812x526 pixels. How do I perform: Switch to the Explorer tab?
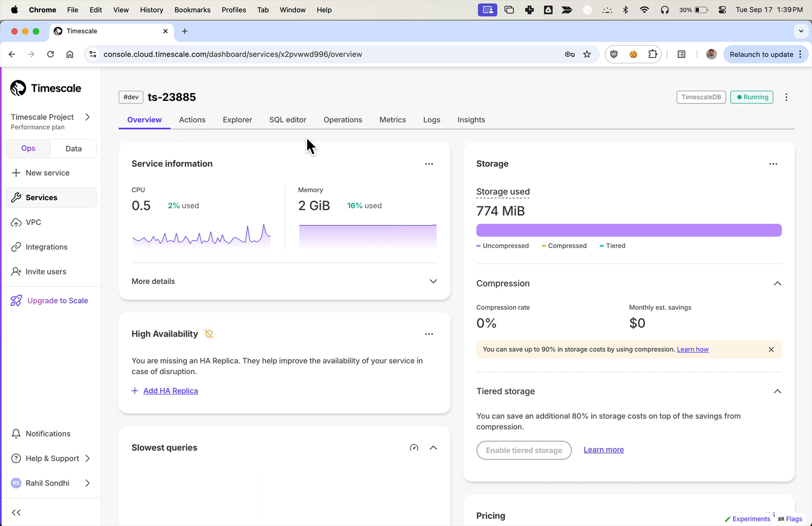coord(237,120)
